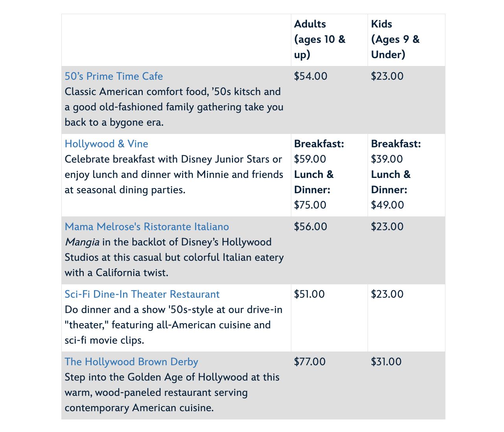Click the Adults (ages 10 & up) header
The image size is (504, 432).
[x=320, y=39]
